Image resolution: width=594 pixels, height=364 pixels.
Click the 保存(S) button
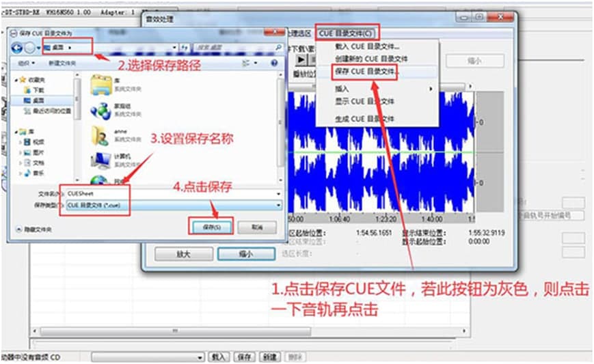(x=208, y=226)
